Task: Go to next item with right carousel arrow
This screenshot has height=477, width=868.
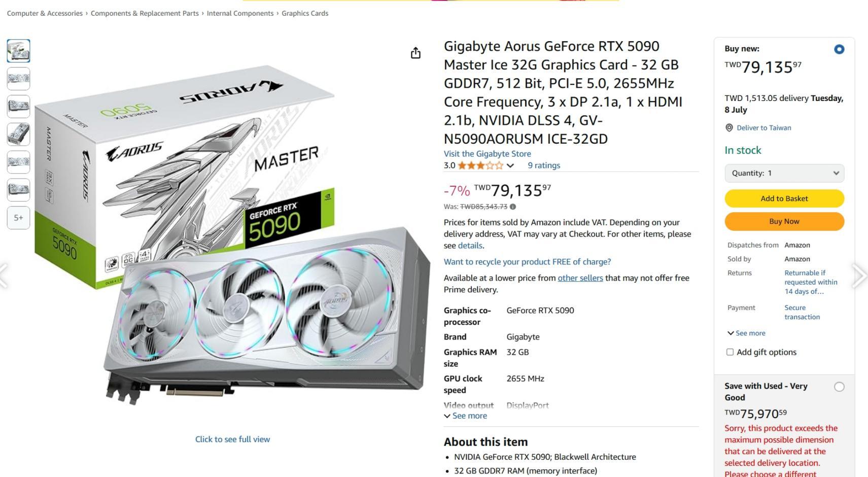Action: 860,276
